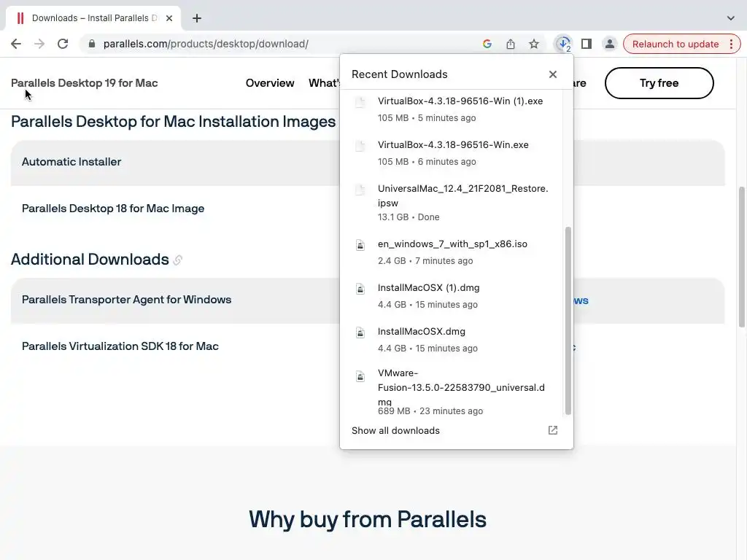
Task: Click the 13.1 GB Done status text
Action: [x=409, y=217]
